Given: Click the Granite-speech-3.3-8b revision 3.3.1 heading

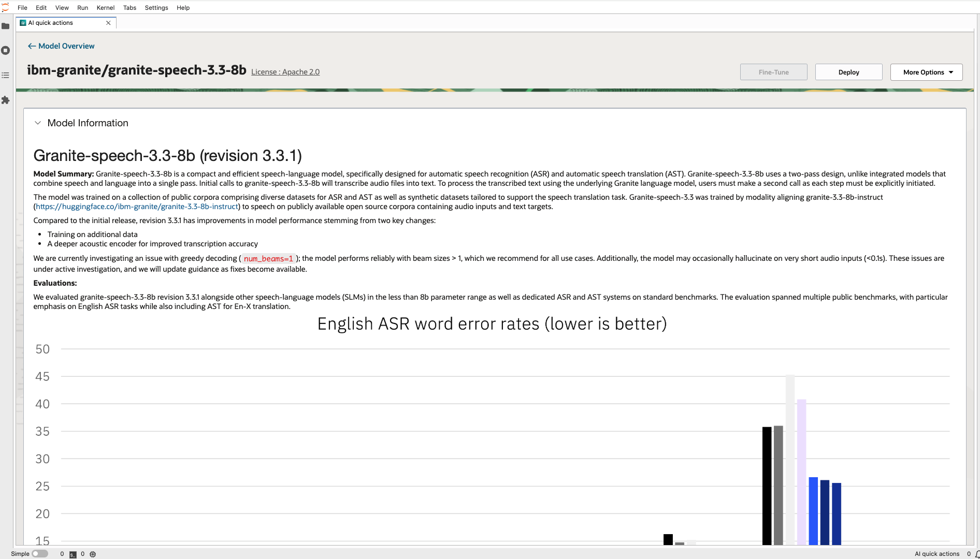Looking at the screenshot, I should click(168, 156).
